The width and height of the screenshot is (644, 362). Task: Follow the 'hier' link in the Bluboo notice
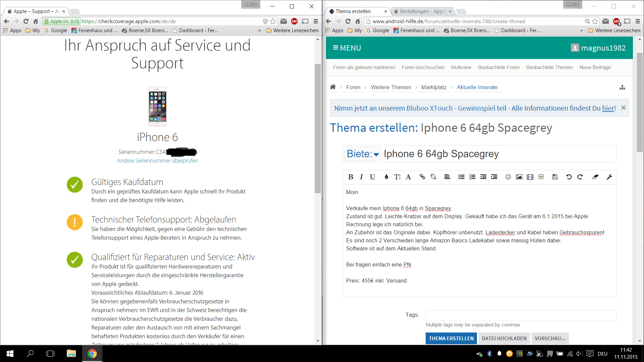608,108
